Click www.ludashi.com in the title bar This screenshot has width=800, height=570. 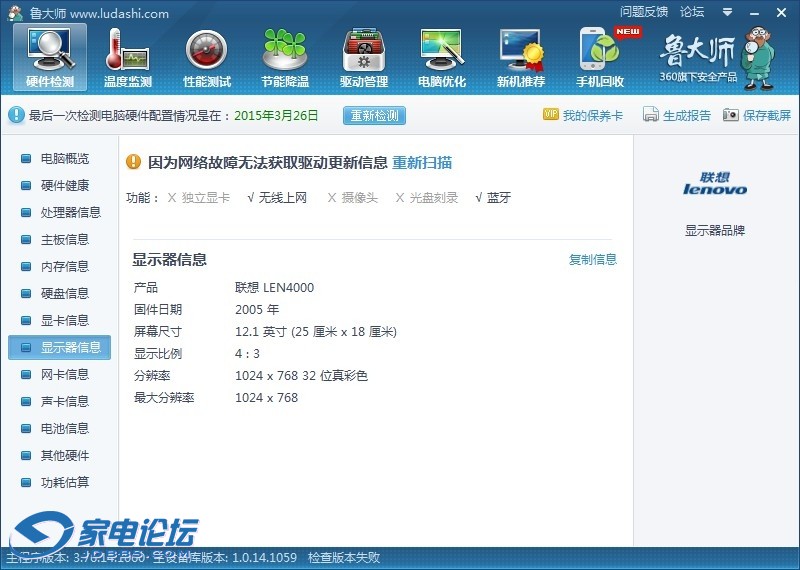(x=119, y=13)
